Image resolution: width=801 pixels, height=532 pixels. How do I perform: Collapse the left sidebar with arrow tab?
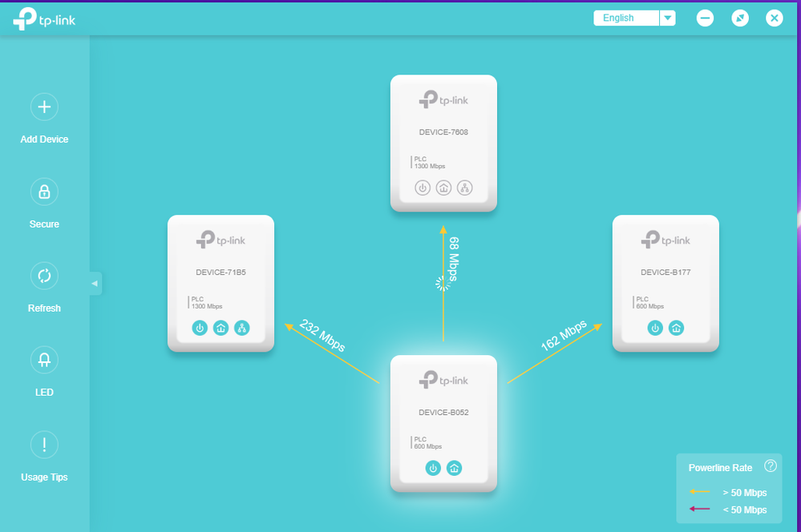[x=95, y=284]
